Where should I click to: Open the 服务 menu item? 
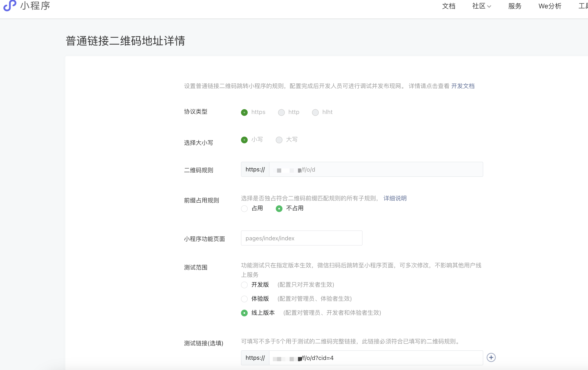pyautogui.click(x=515, y=6)
